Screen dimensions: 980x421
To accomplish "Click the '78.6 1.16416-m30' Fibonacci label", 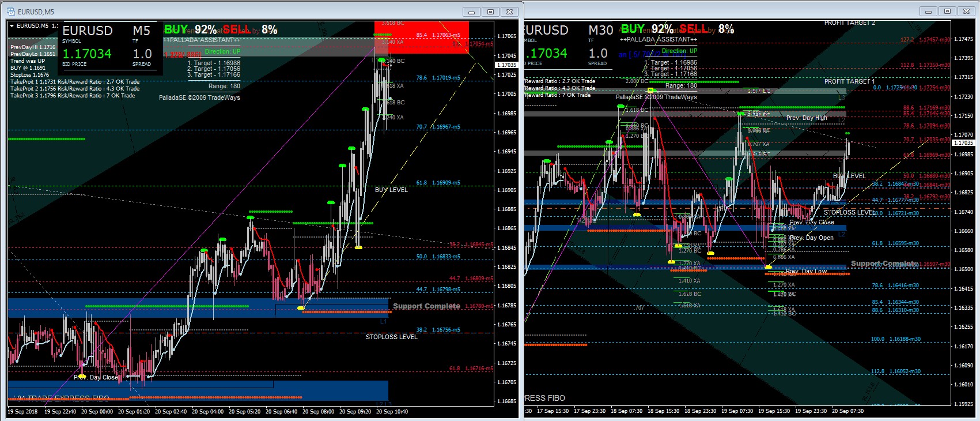I will pos(895,285).
